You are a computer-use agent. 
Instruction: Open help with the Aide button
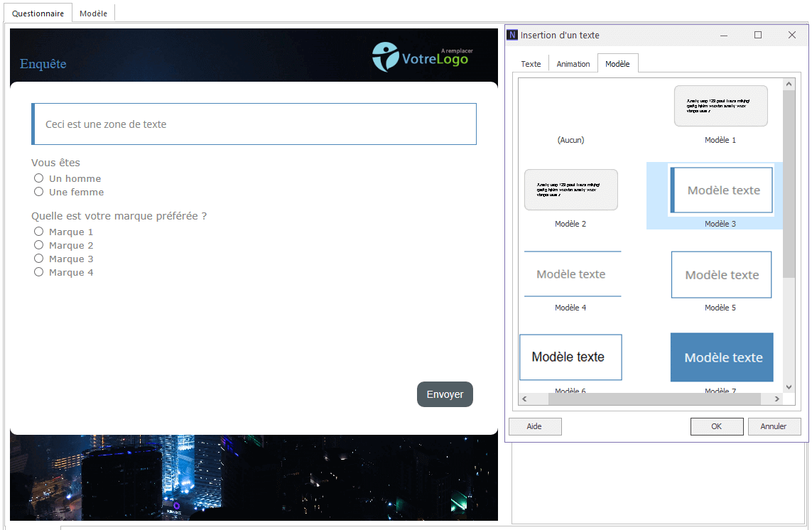point(535,426)
